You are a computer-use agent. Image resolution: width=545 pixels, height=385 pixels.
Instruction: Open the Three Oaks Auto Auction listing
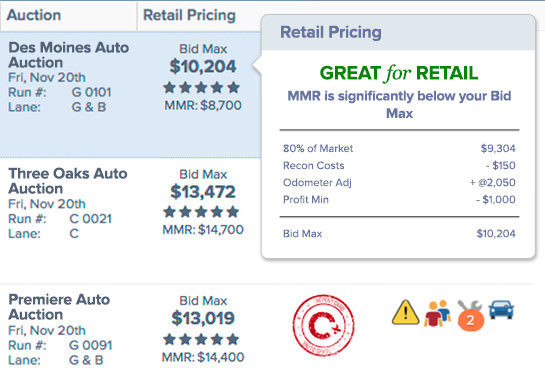(x=68, y=181)
